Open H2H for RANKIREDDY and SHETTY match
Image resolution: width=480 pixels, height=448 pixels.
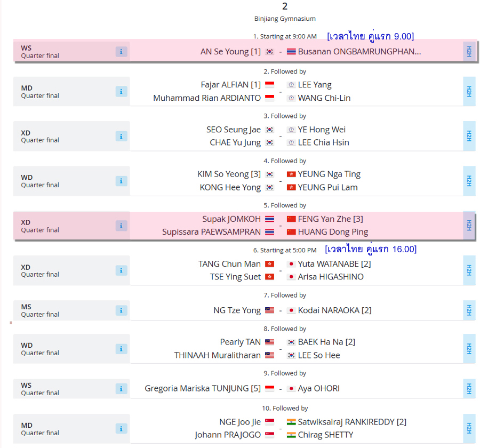coord(469,428)
